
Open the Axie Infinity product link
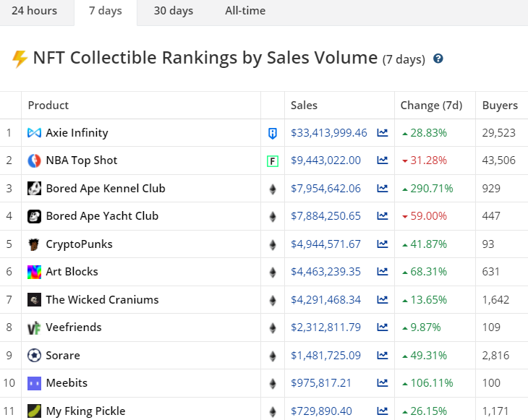coord(77,133)
